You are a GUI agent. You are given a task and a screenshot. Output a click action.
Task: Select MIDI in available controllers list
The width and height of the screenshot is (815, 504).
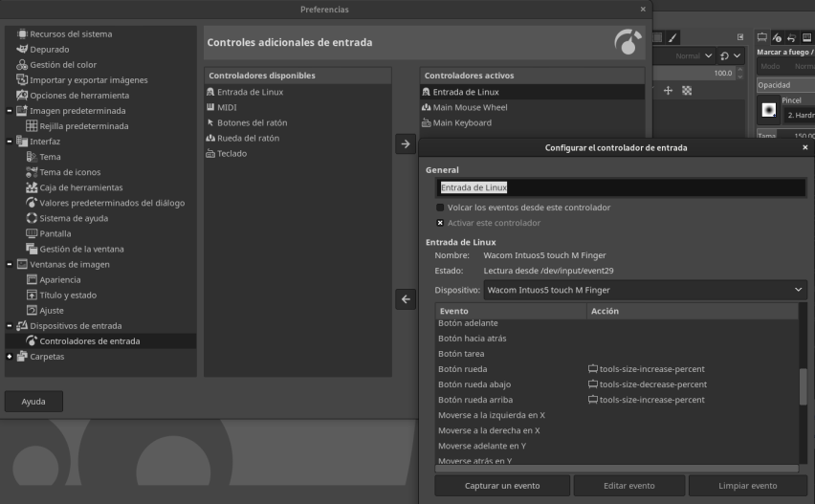(227, 107)
